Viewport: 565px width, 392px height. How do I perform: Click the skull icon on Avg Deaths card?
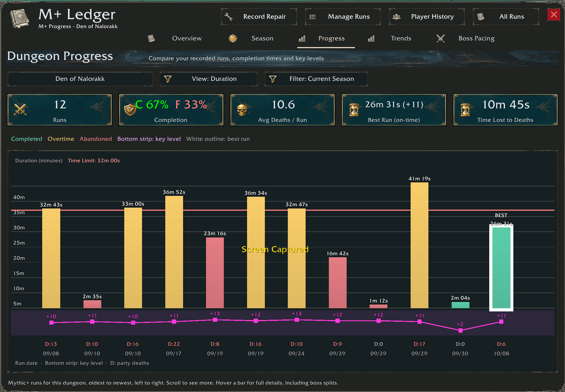pyautogui.click(x=242, y=110)
